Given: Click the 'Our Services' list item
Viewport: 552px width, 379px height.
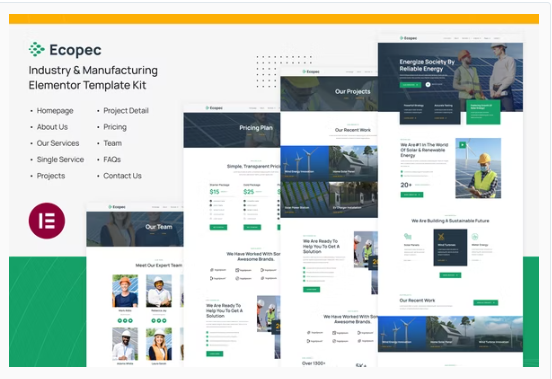Looking at the screenshot, I should [x=58, y=143].
